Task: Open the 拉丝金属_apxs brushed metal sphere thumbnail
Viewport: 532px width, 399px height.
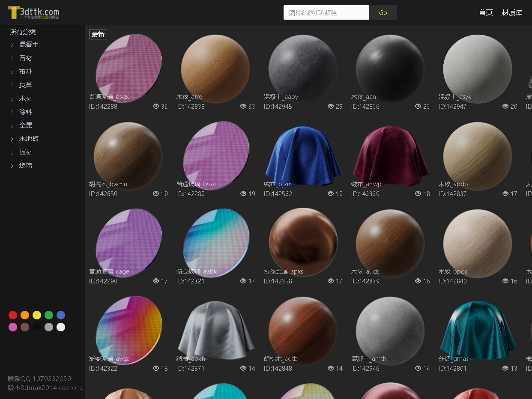Action: pos(303,243)
